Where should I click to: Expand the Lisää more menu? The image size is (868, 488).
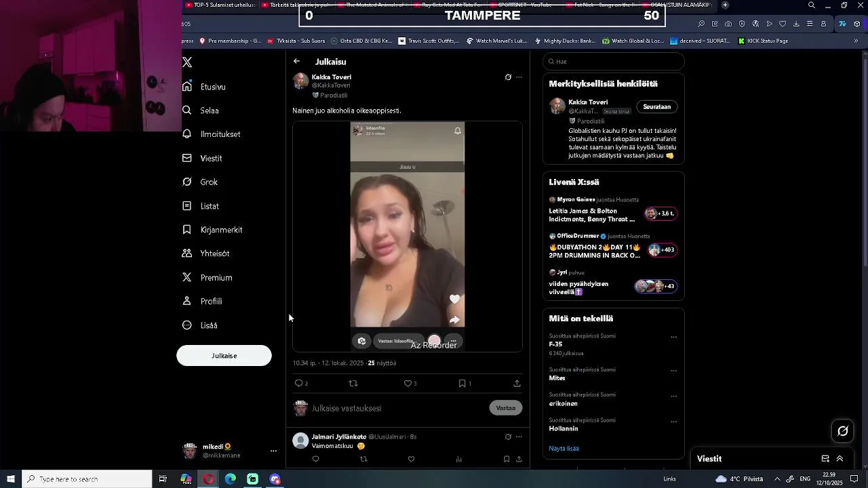pyautogui.click(x=200, y=325)
